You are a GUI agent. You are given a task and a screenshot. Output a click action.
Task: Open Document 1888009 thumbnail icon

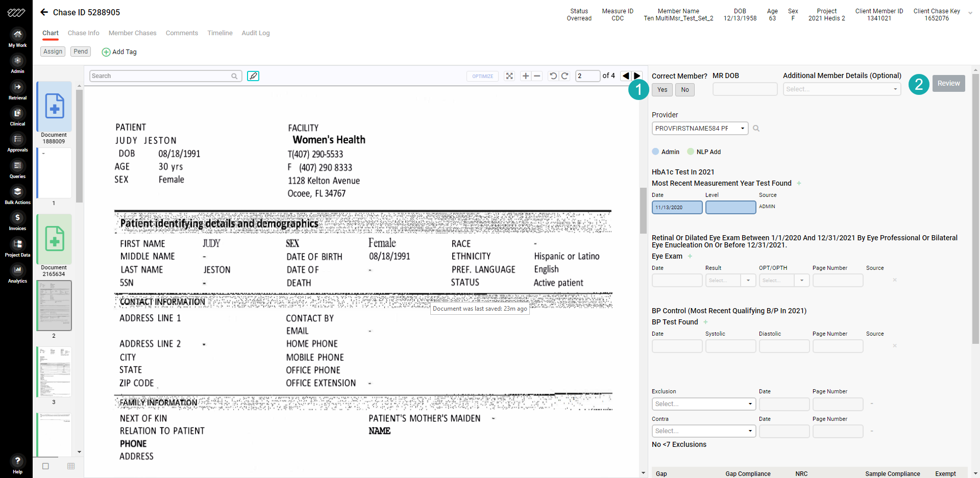pyautogui.click(x=54, y=107)
